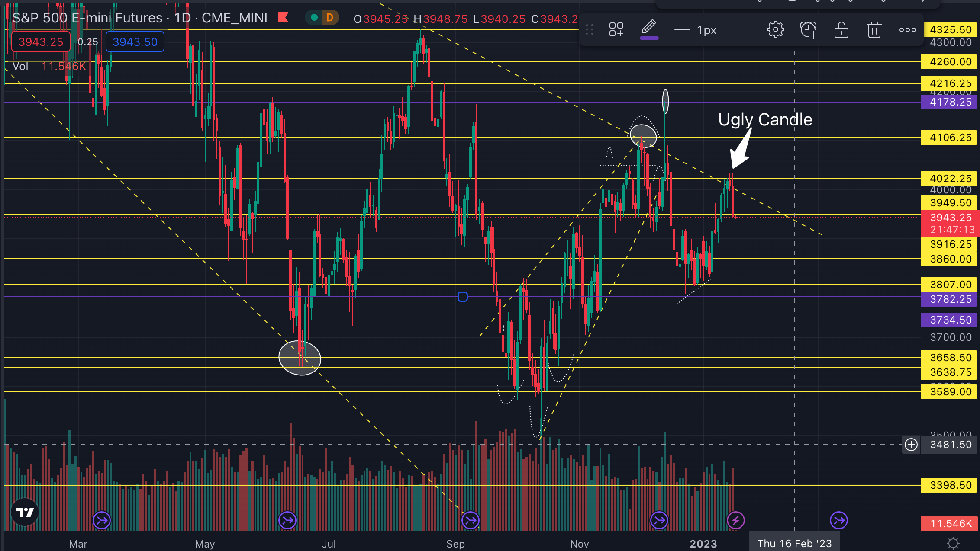Click the red flag icon beside symbol
Viewport: 980px width, 551px height.
(x=283, y=18)
